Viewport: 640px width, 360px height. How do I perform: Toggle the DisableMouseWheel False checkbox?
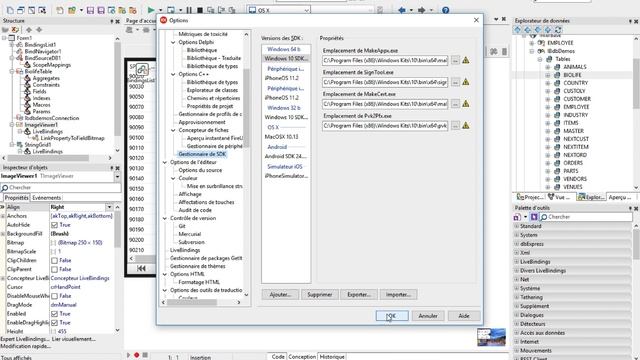click(54, 296)
